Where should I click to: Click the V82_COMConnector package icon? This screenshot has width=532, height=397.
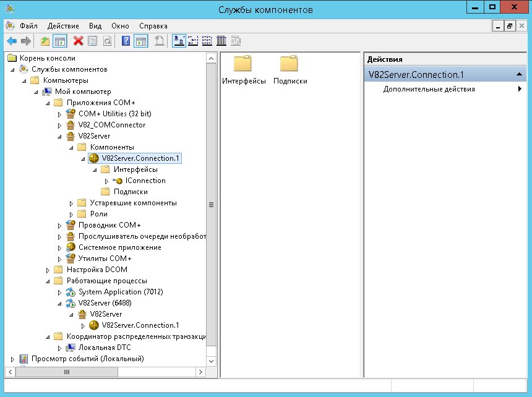pos(71,125)
